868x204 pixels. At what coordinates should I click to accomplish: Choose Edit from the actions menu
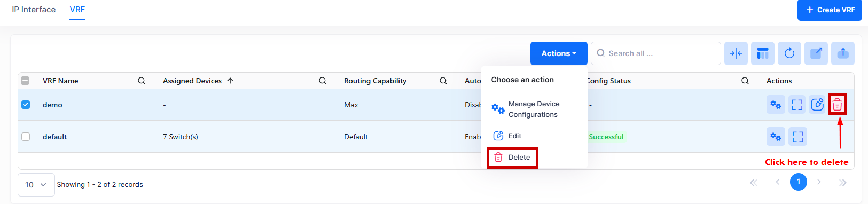[x=507, y=136]
